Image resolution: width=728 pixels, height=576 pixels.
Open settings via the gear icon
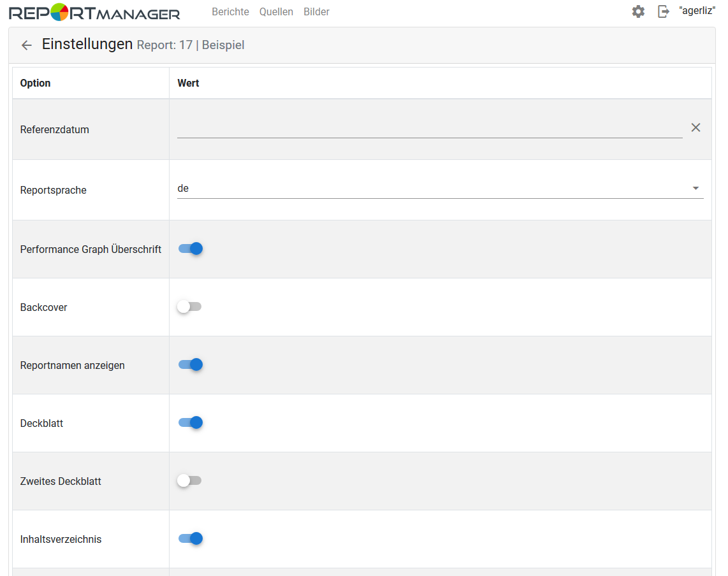tap(638, 11)
